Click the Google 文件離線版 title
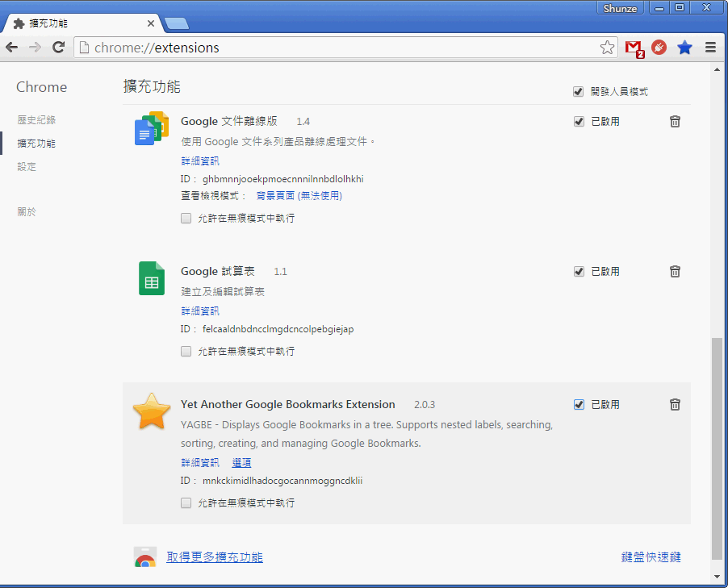 pyautogui.click(x=229, y=121)
